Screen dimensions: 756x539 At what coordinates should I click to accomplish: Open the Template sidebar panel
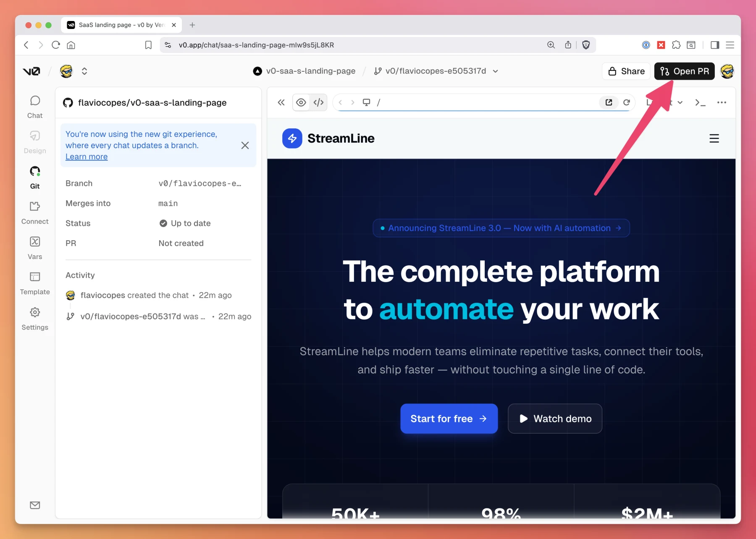[x=35, y=283]
